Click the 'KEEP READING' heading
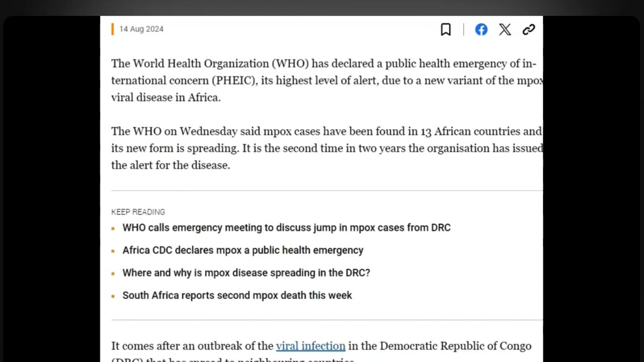Image resolution: width=644 pixels, height=362 pixels. click(138, 212)
